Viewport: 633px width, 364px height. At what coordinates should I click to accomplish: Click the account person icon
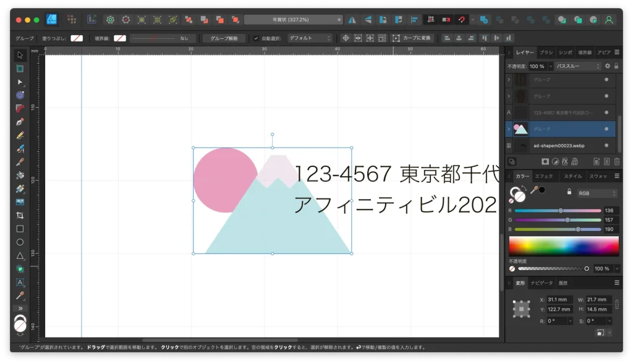tap(609, 19)
